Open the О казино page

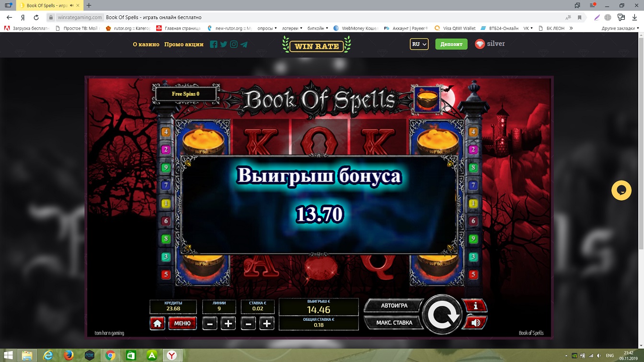tap(146, 44)
